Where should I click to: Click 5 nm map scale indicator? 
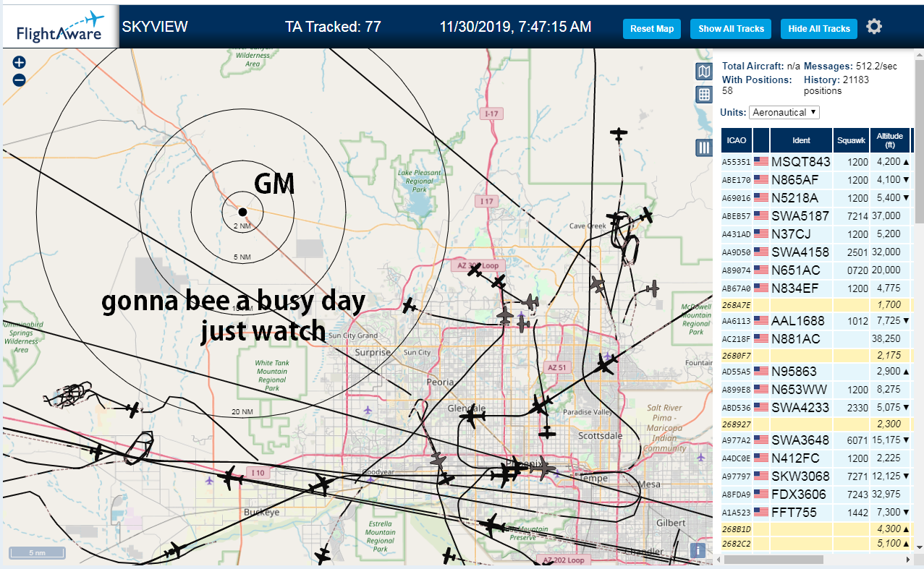pos(37,553)
